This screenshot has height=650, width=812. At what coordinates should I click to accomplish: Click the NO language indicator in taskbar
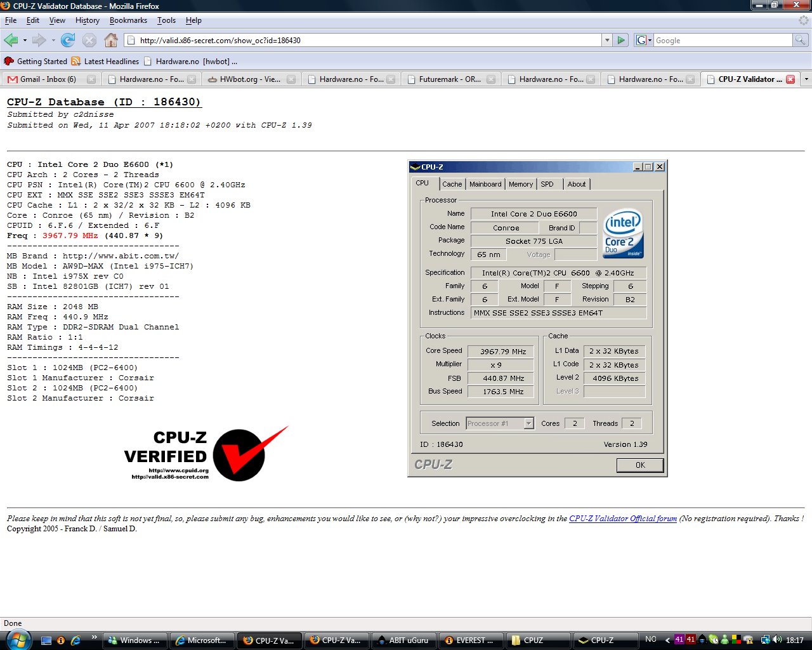[651, 639]
